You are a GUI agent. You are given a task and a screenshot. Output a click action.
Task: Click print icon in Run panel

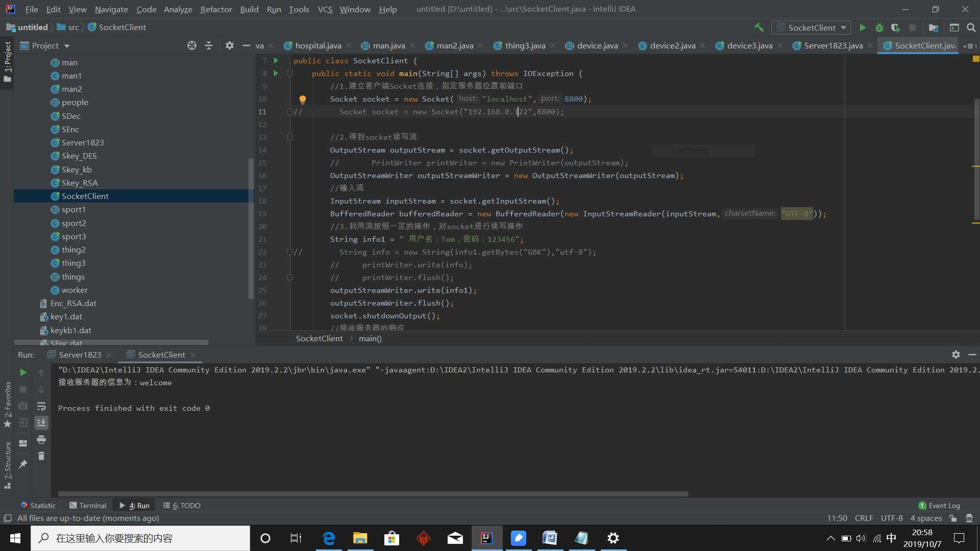(41, 439)
